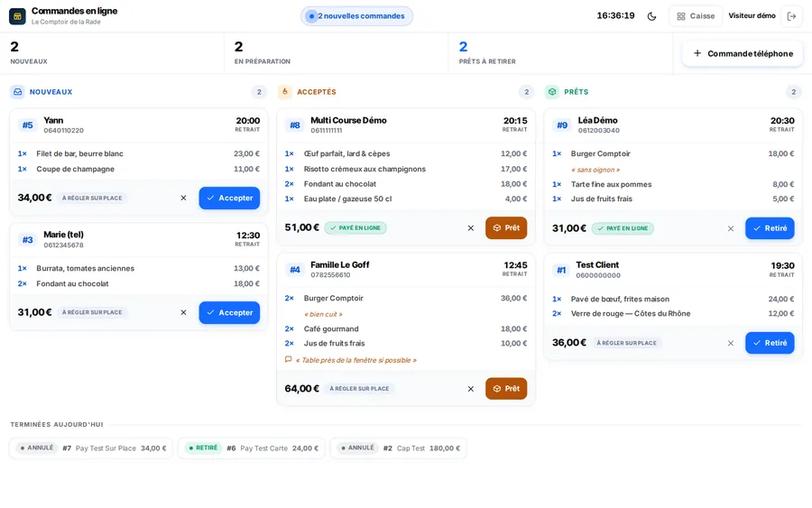
Task: Select the Prêts à retirer counter tab
Action: (560, 53)
